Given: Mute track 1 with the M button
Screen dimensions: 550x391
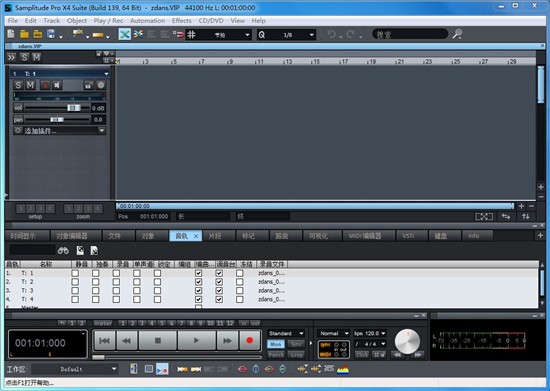Looking at the screenshot, I should click(x=30, y=85).
